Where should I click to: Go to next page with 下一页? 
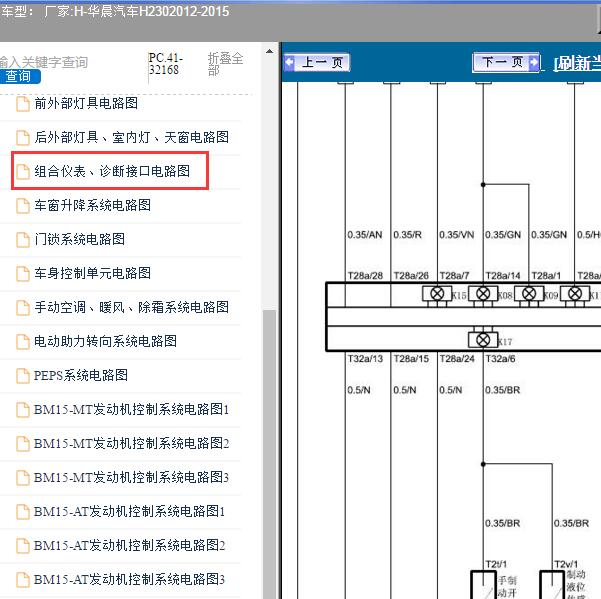[x=506, y=62]
